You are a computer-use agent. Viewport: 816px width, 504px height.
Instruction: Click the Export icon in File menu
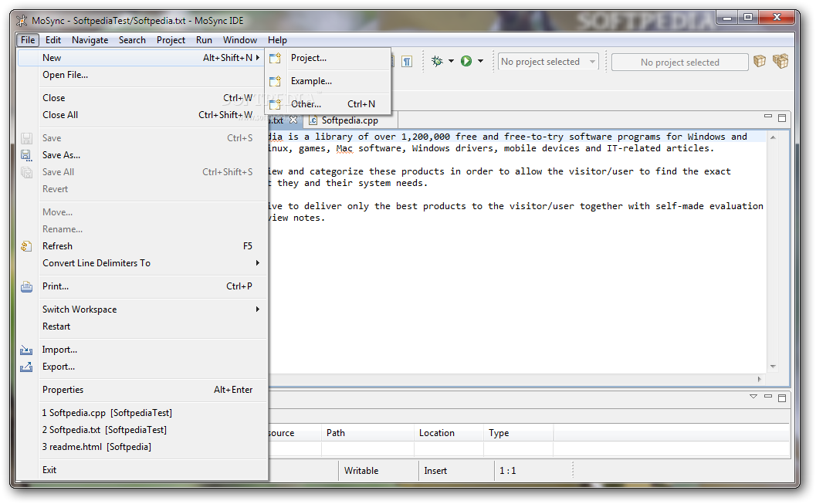tap(26, 367)
